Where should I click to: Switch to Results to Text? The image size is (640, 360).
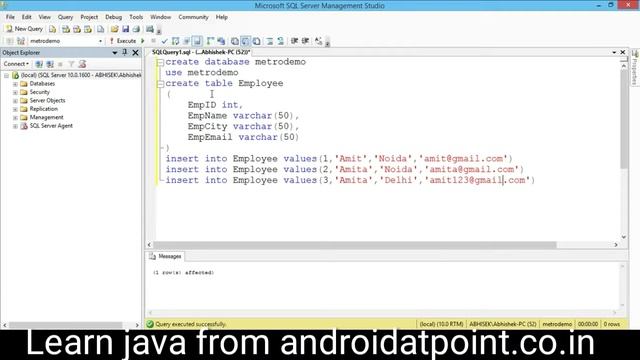coord(235,41)
